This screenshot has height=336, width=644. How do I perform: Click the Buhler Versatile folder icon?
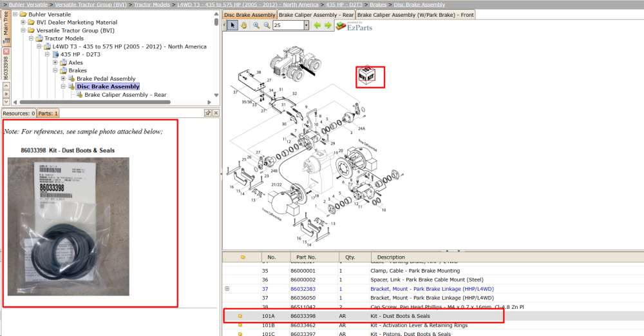click(x=23, y=14)
